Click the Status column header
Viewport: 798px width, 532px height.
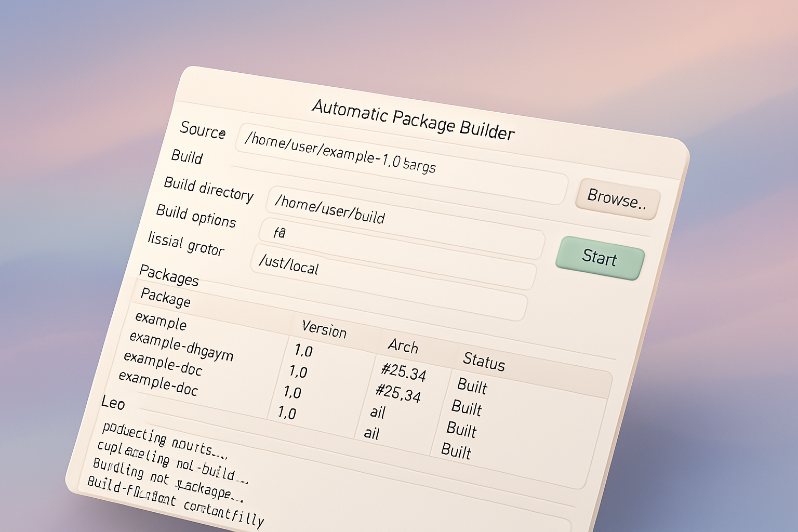pos(484,361)
